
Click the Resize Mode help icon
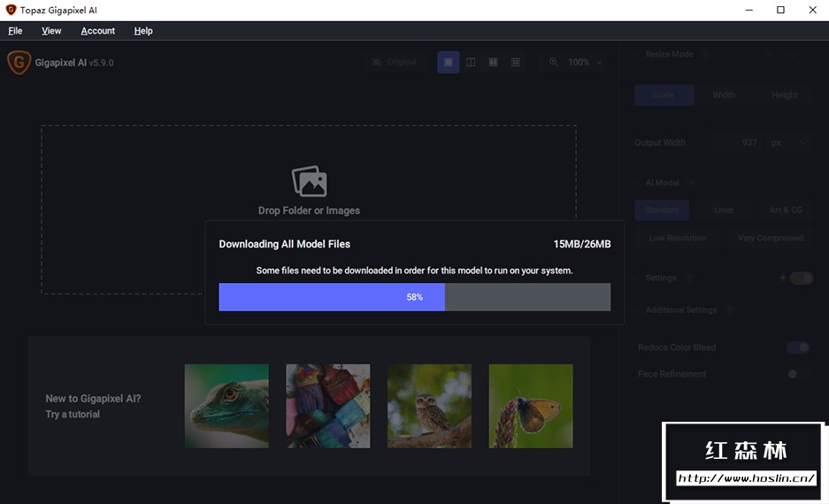705,54
